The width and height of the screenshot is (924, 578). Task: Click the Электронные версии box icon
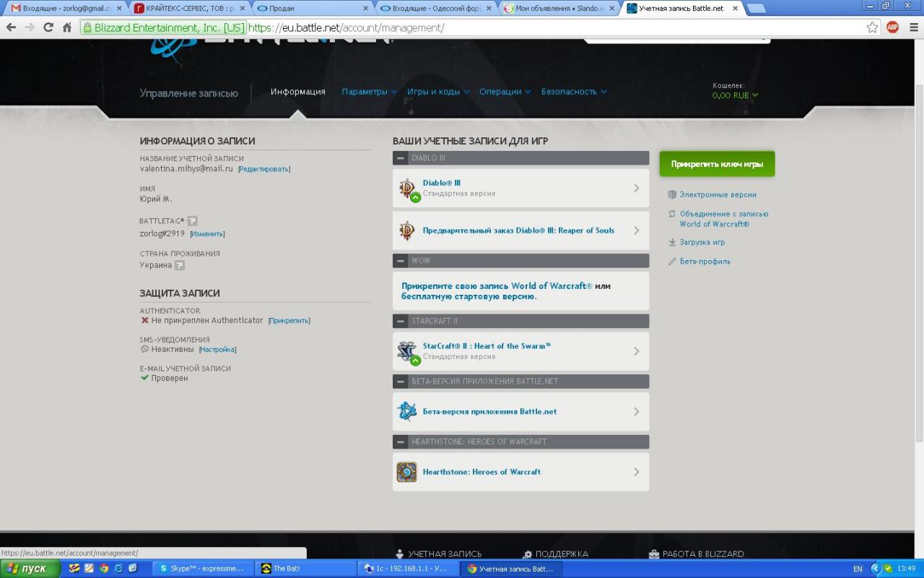(x=672, y=195)
